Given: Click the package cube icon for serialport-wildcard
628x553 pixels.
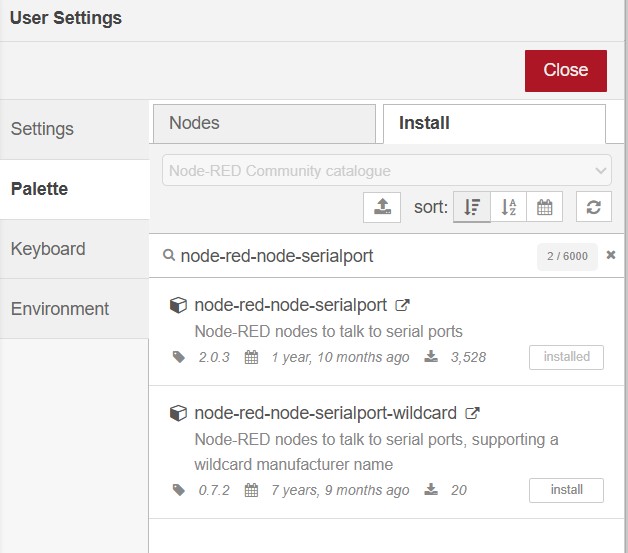Looking at the screenshot, I should 178,413.
